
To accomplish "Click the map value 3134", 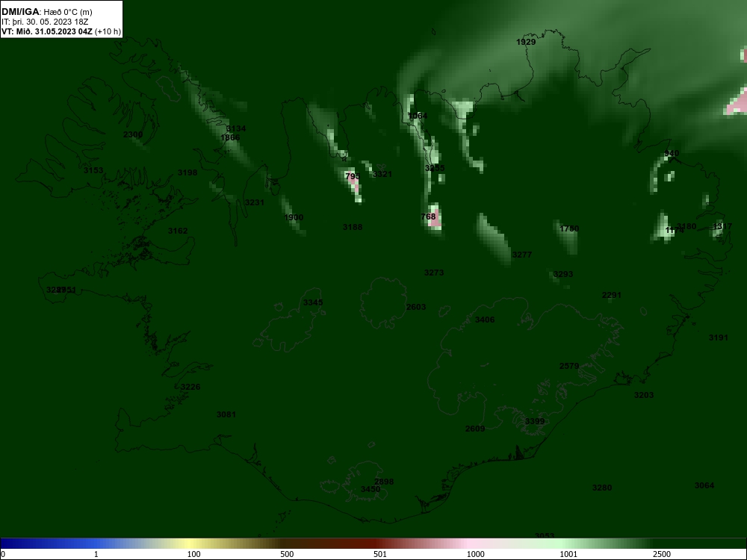I will pos(236,128).
